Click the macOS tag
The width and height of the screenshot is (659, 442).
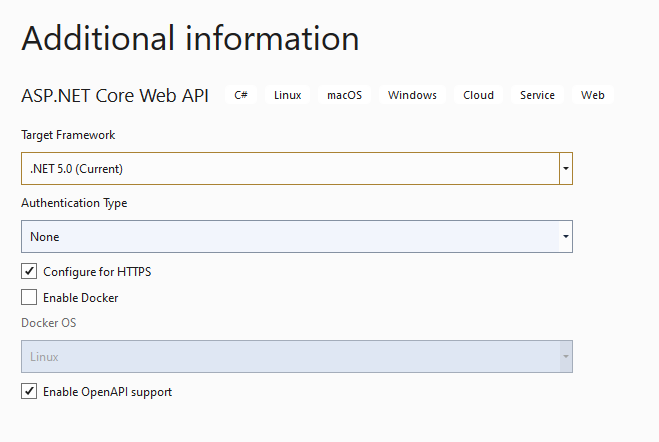344,95
